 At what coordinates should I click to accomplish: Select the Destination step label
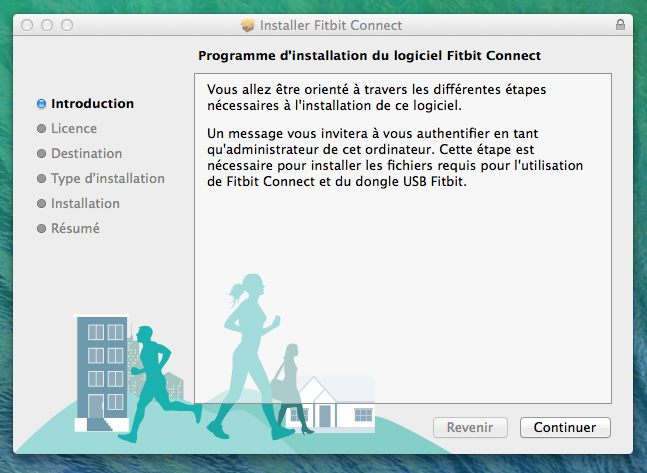tap(87, 154)
